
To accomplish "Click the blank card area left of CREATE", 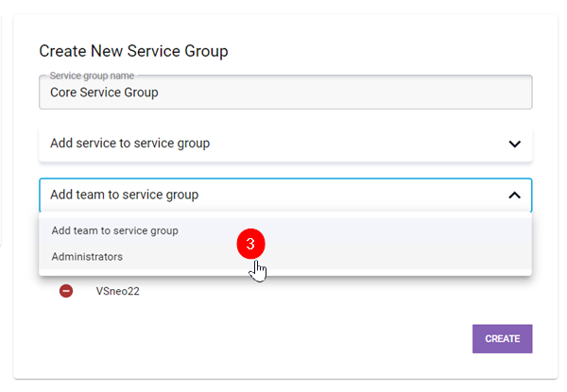I will tap(283, 339).
